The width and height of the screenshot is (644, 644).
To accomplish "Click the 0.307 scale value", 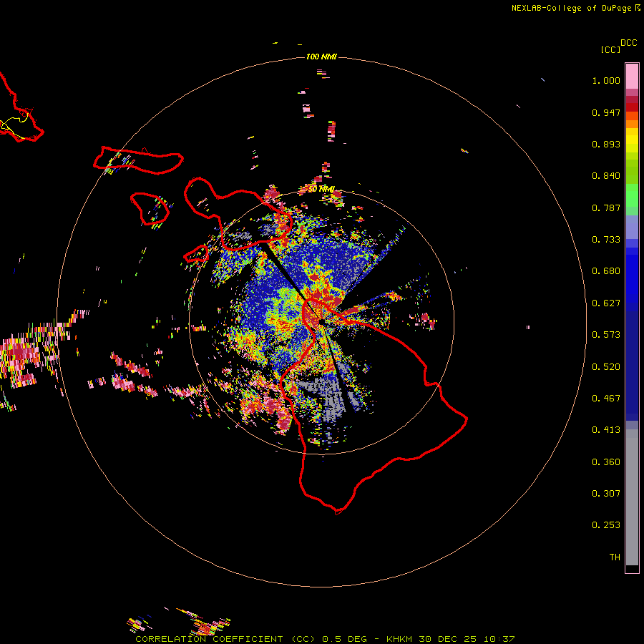I will coord(606,494).
